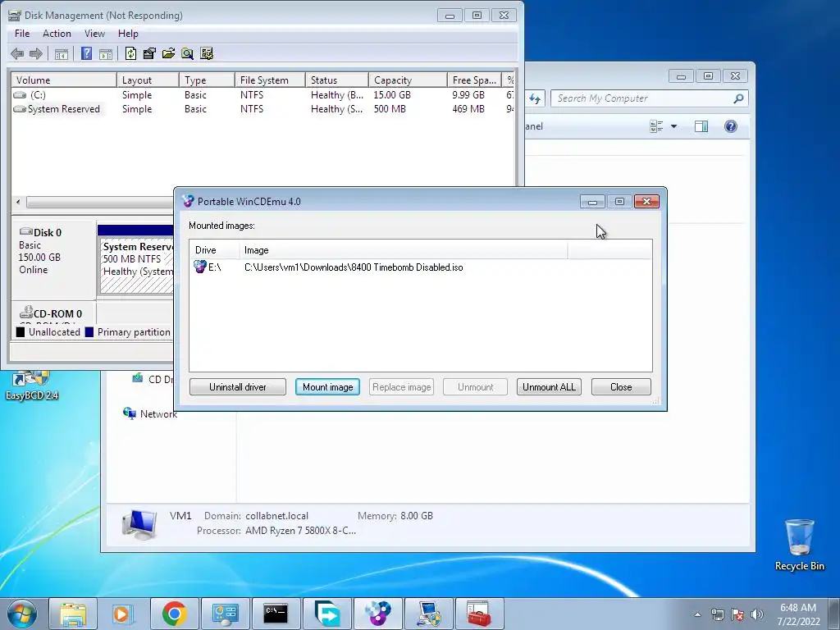Click the Refresh icon in Disk Management toolbar
Image resolution: width=840 pixels, height=630 pixels.
click(130, 53)
